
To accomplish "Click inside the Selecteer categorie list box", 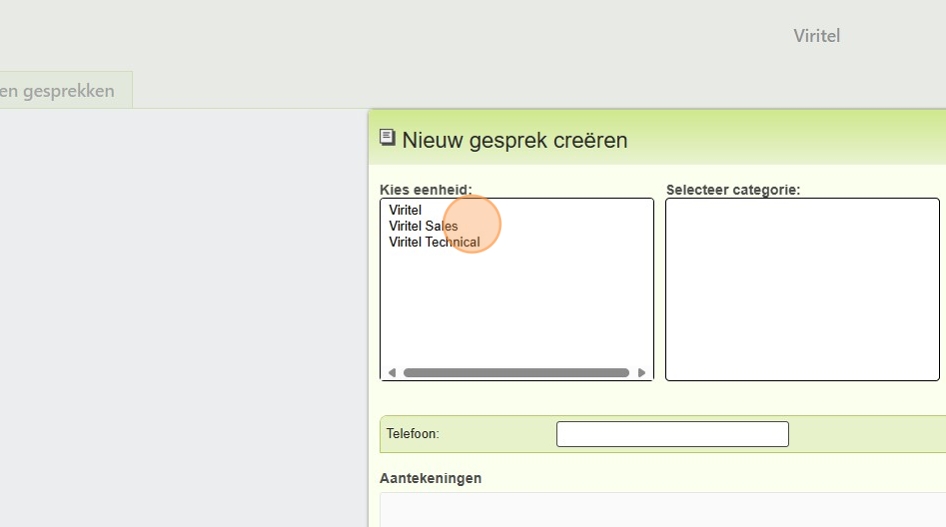I will coord(802,289).
